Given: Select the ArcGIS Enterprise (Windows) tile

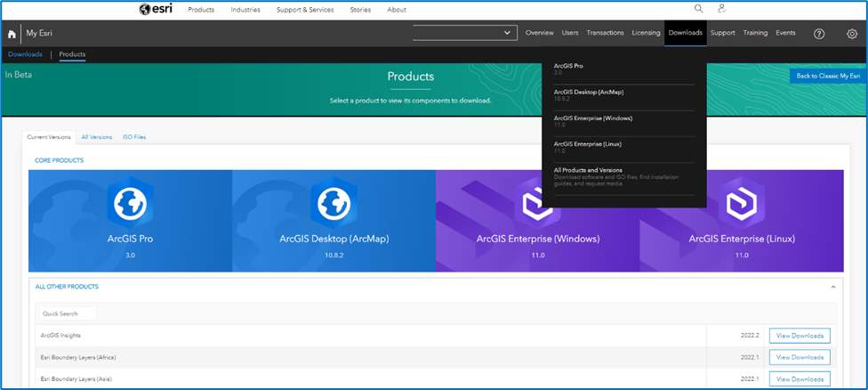Looking at the screenshot, I should (537, 221).
